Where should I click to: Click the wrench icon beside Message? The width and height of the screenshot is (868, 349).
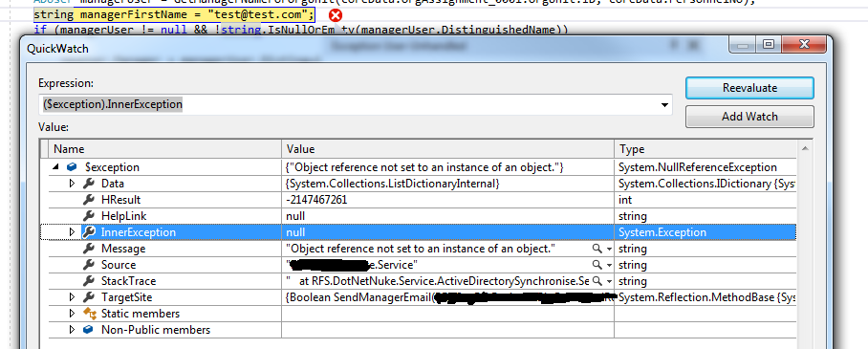coord(89,249)
